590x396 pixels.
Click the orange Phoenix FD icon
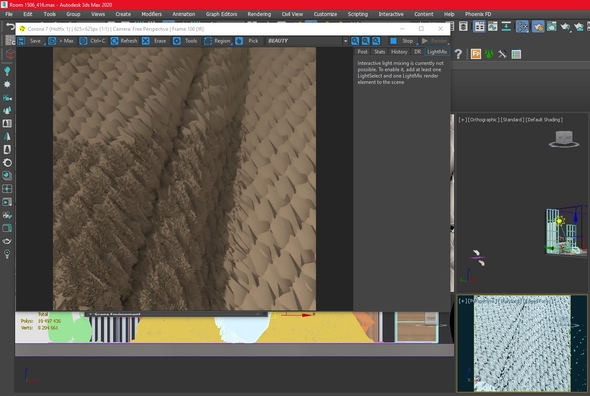pos(476,54)
